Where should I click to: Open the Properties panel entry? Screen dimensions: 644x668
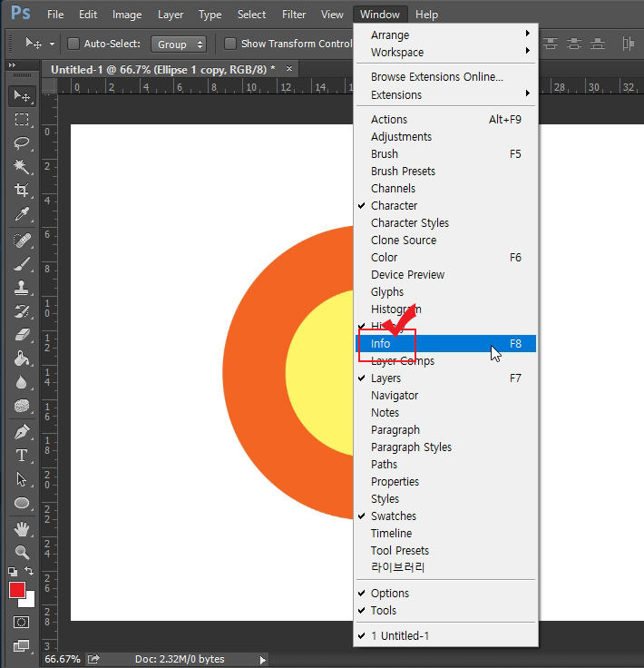click(x=445, y=482)
